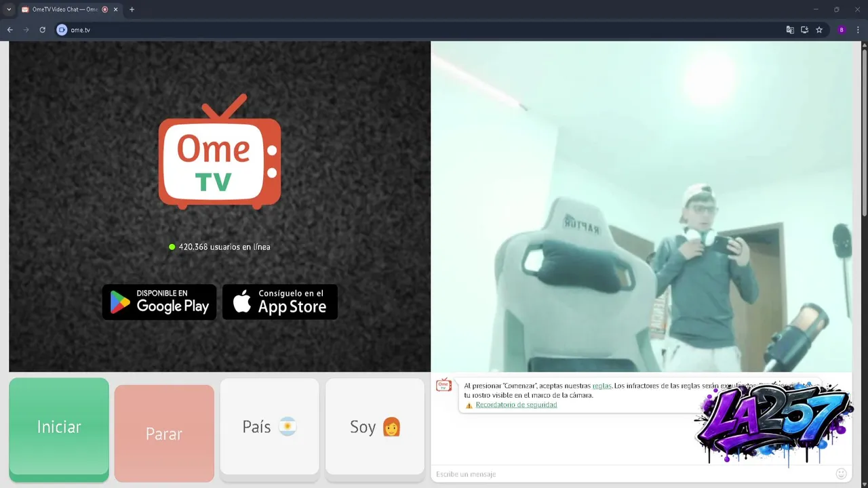Close the OmeTV Video Chat tab
The image size is (868, 488).
[116, 9]
